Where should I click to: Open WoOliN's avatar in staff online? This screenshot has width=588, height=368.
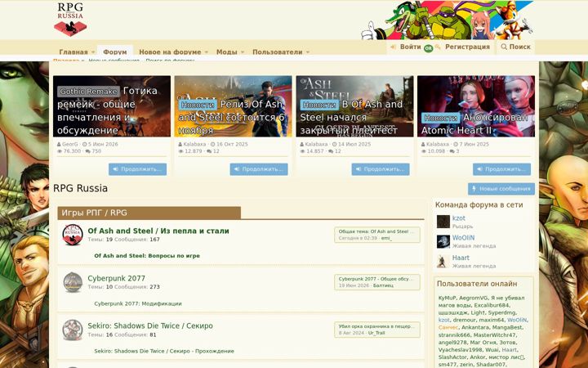(443, 241)
